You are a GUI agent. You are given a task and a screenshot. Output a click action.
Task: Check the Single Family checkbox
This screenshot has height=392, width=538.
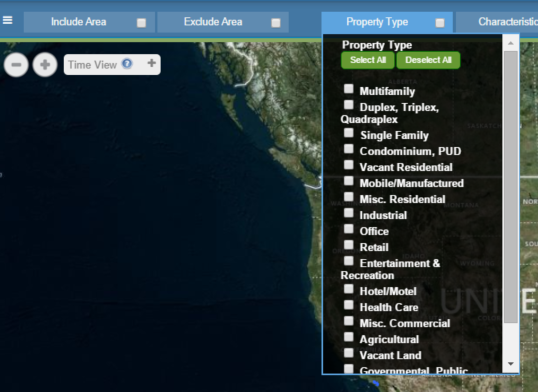coord(349,133)
